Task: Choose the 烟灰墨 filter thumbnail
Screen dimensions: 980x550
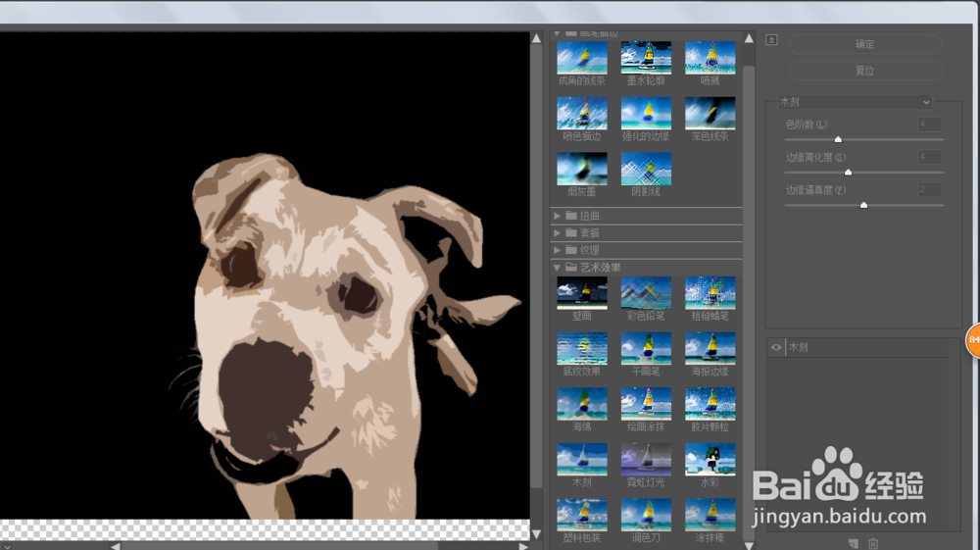Action: 582,169
